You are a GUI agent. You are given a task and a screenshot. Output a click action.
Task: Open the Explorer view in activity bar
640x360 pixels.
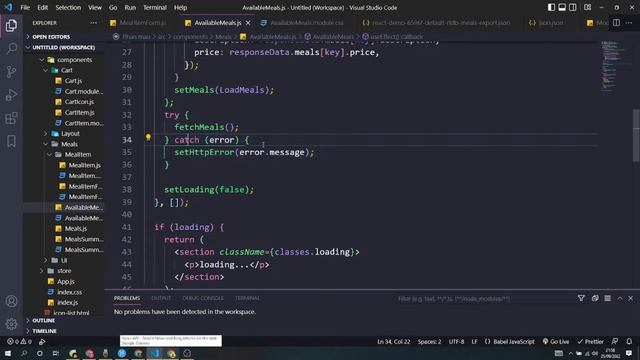pyautogui.click(x=11, y=25)
